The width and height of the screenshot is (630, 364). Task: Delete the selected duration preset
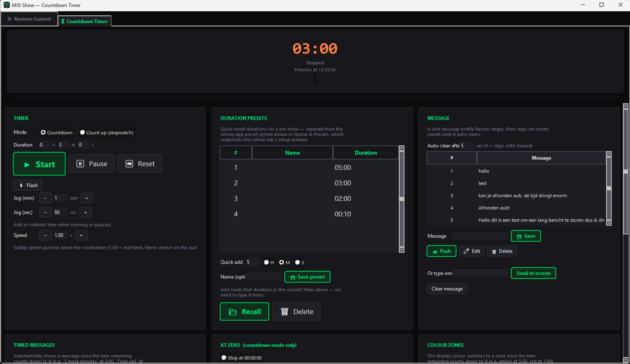296,311
